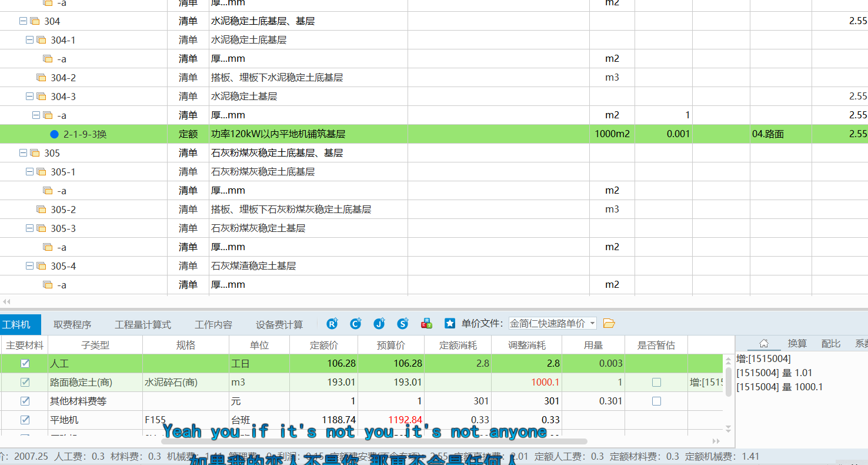Click conversion entry [1515004] 量 1.01
Image resolution: width=868 pixels, height=465 pixels.
coord(774,373)
